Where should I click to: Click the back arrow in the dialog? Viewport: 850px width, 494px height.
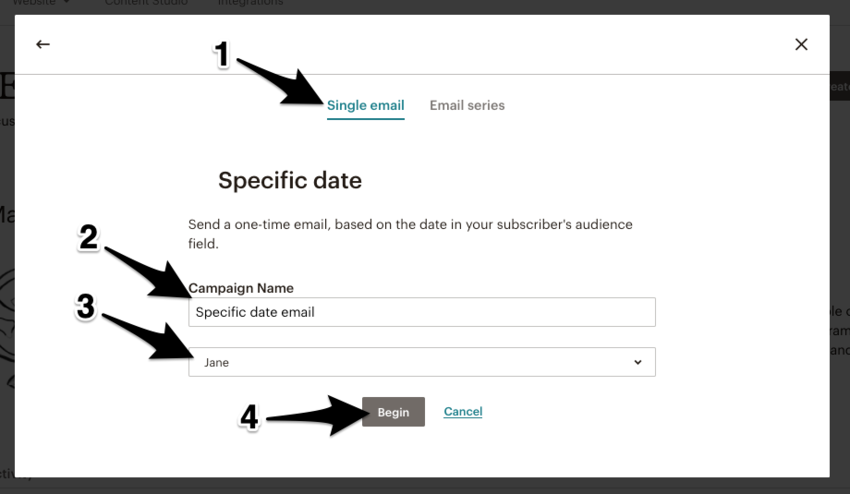[x=43, y=44]
